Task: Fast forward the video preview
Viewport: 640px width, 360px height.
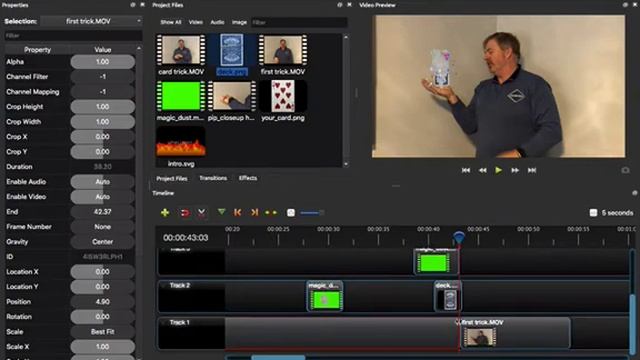Action: click(515, 170)
